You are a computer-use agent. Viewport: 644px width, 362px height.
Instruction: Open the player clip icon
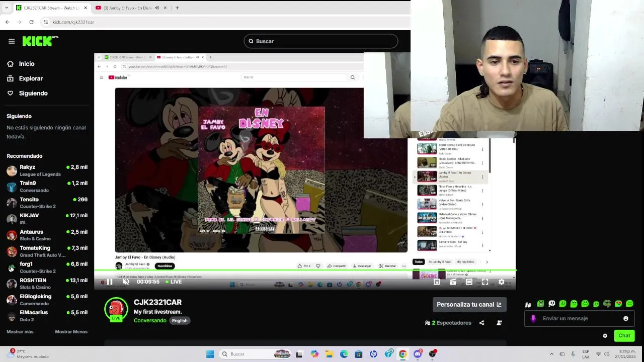[453, 282]
